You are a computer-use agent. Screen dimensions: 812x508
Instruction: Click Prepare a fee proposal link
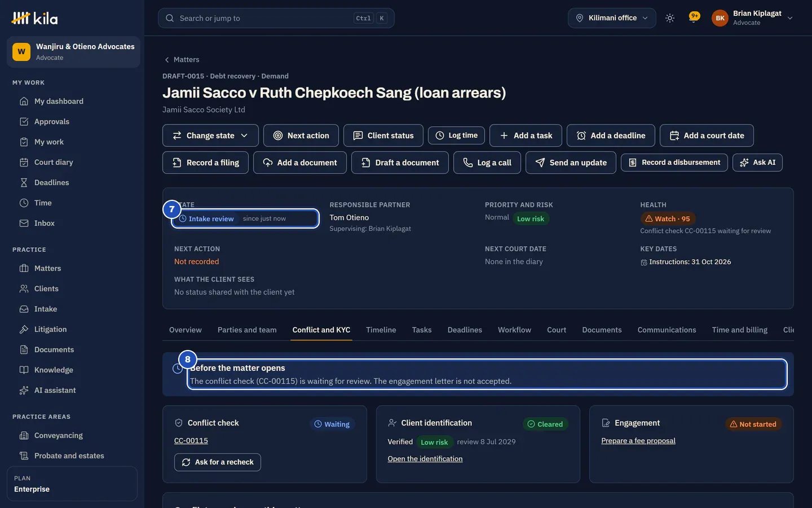point(638,441)
